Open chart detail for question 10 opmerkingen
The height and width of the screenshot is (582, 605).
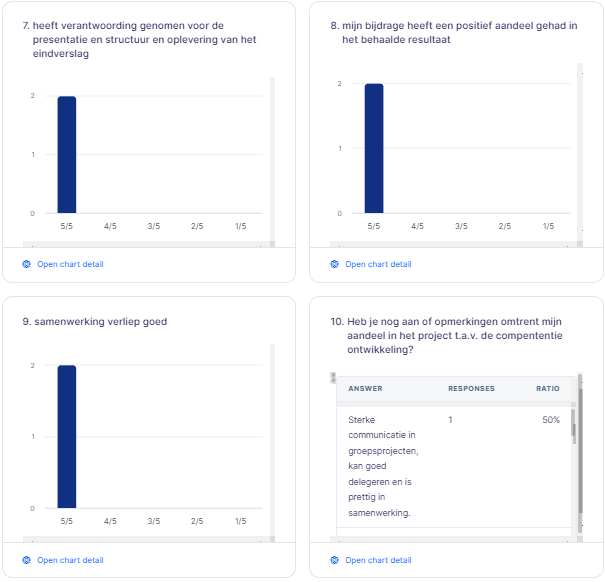(377, 560)
